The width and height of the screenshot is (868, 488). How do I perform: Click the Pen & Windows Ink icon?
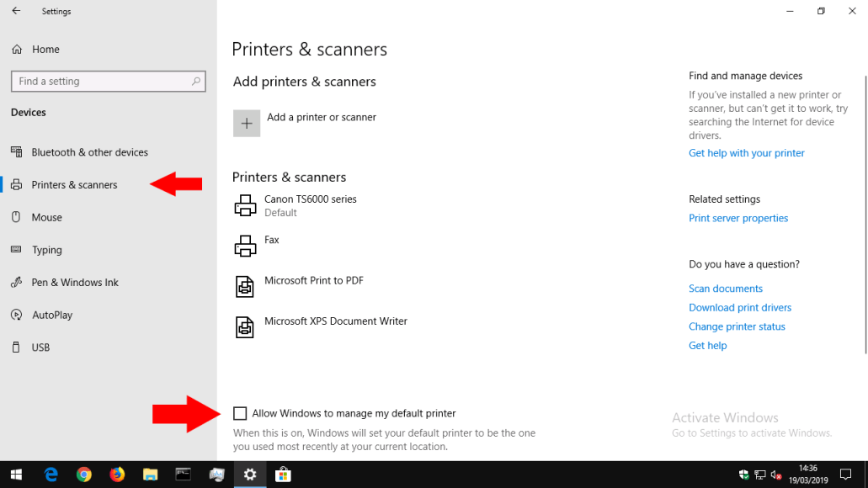pyautogui.click(x=17, y=282)
